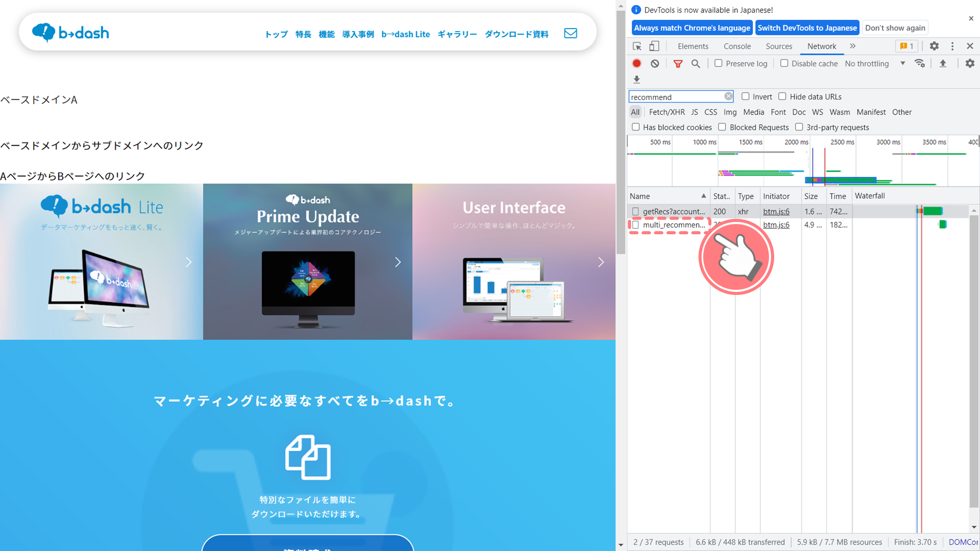Clear the network log

[x=655, y=63]
